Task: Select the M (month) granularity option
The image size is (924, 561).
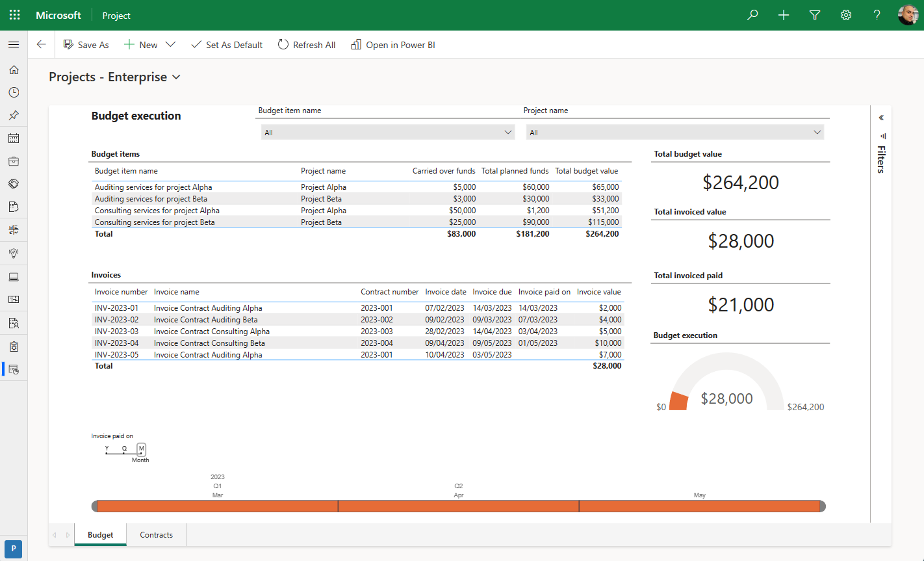Action: coord(141,449)
